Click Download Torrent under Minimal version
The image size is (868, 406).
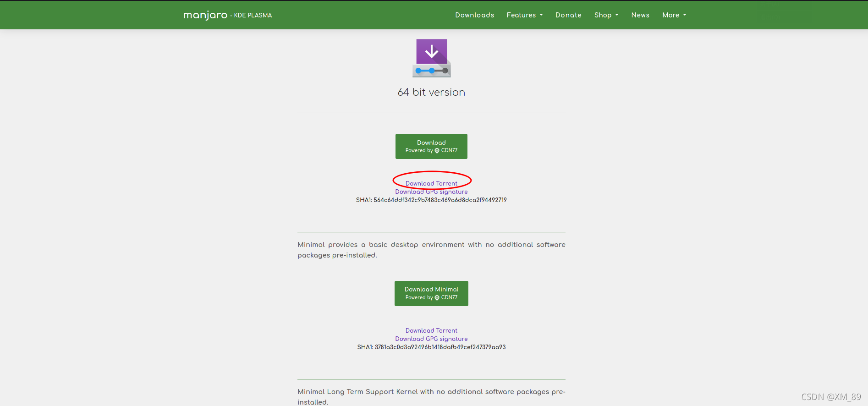click(431, 330)
